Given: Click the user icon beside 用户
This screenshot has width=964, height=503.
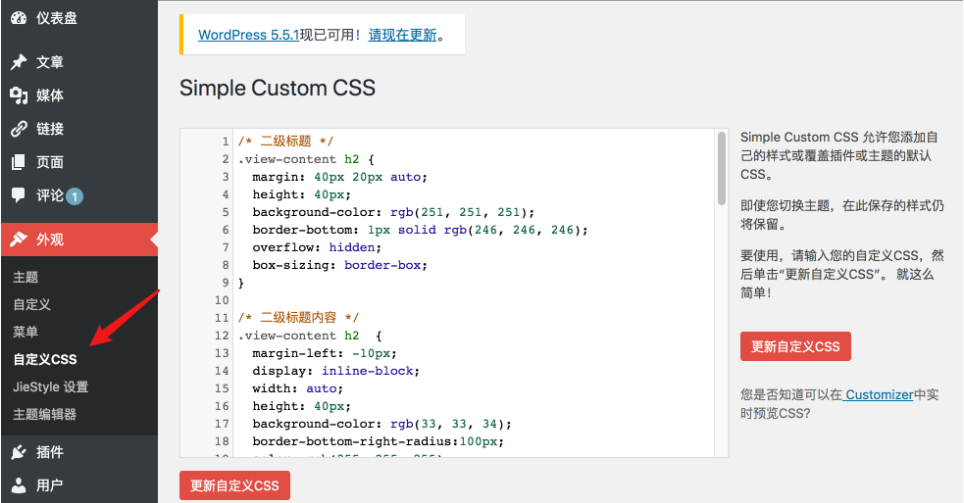Looking at the screenshot, I should [x=19, y=485].
